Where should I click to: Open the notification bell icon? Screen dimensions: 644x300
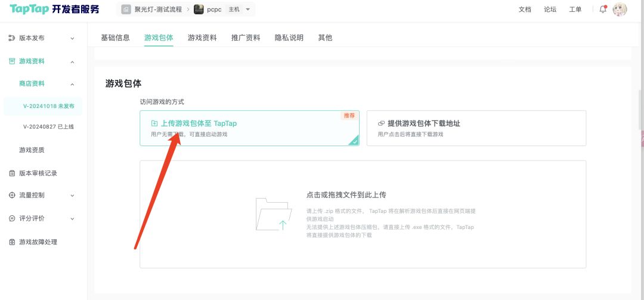[603, 9]
